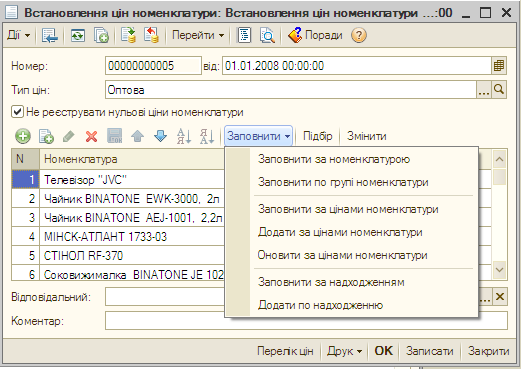Click the Підбір button
Viewport: 521px width, 369px height.
pyautogui.click(x=318, y=136)
